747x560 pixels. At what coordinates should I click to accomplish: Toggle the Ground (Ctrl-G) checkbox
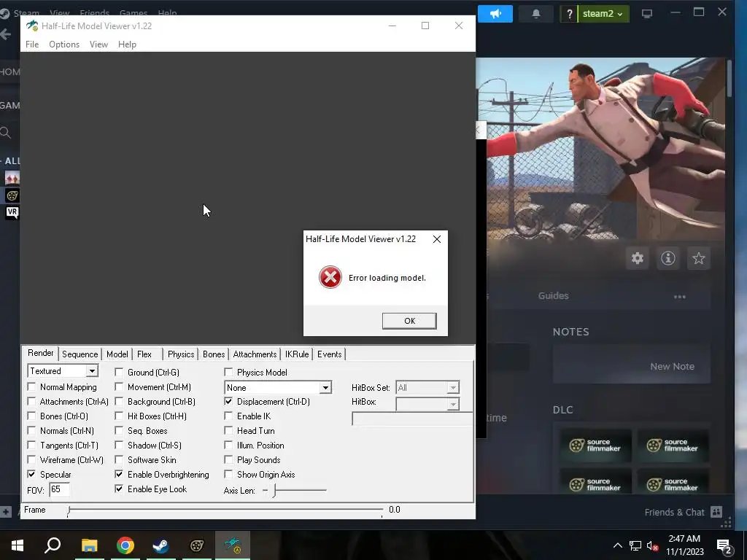pos(119,372)
